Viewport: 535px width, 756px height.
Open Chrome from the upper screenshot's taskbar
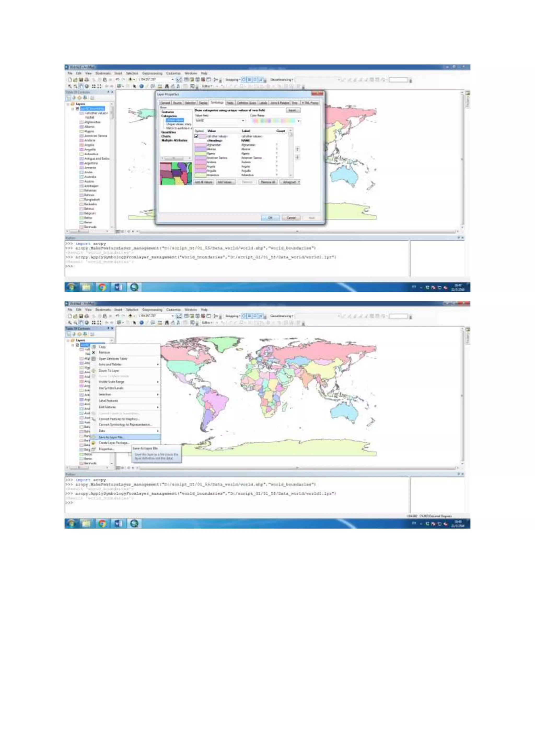[102, 287]
